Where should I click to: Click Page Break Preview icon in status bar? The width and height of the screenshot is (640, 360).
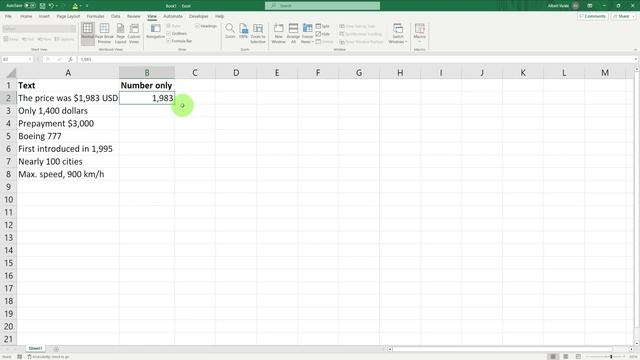578,356
